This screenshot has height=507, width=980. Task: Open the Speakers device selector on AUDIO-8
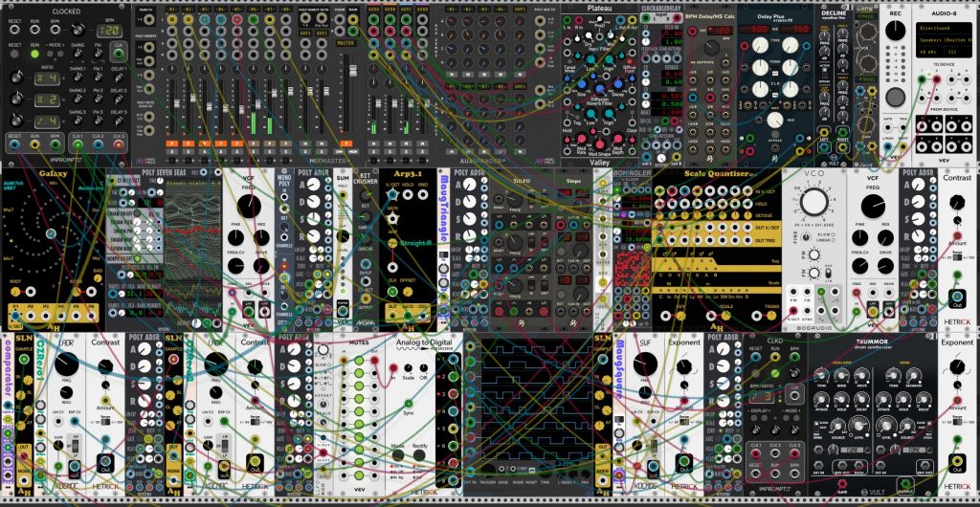[x=944, y=38]
